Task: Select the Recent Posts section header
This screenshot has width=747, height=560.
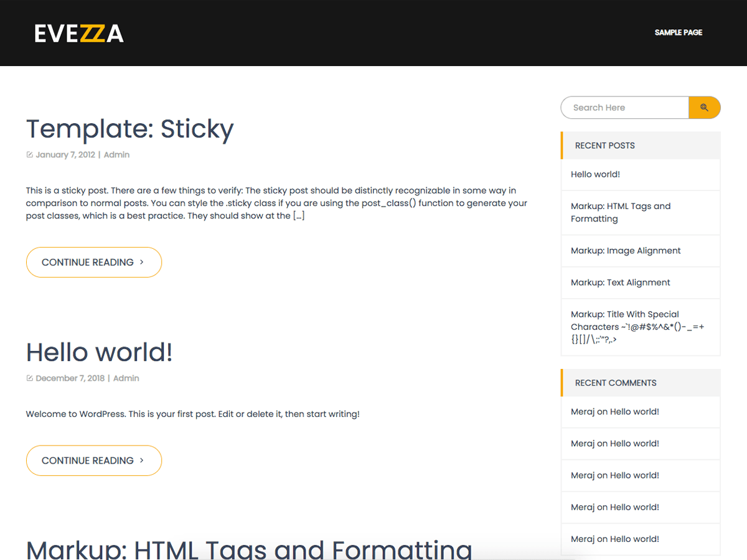Action: coord(604,145)
